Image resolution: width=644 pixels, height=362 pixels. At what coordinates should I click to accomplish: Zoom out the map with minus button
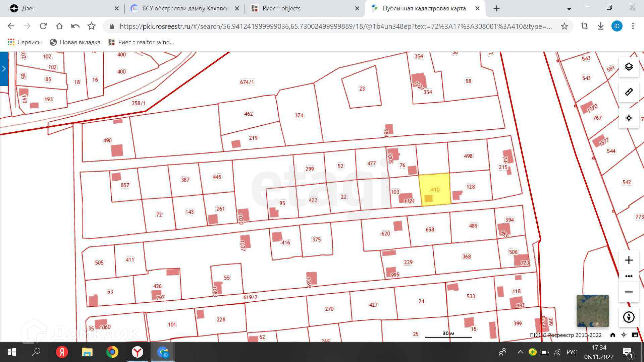coord(629,292)
